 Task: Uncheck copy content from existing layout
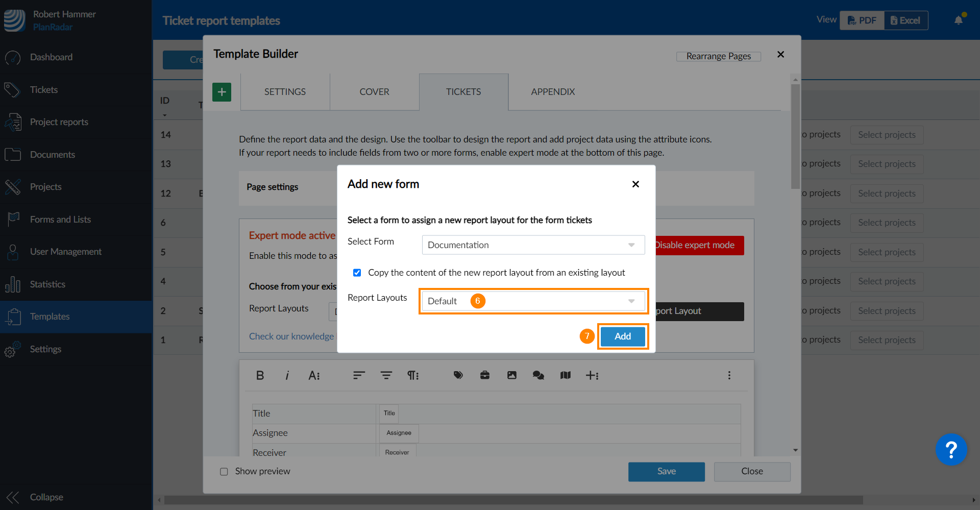coord(357,273)
